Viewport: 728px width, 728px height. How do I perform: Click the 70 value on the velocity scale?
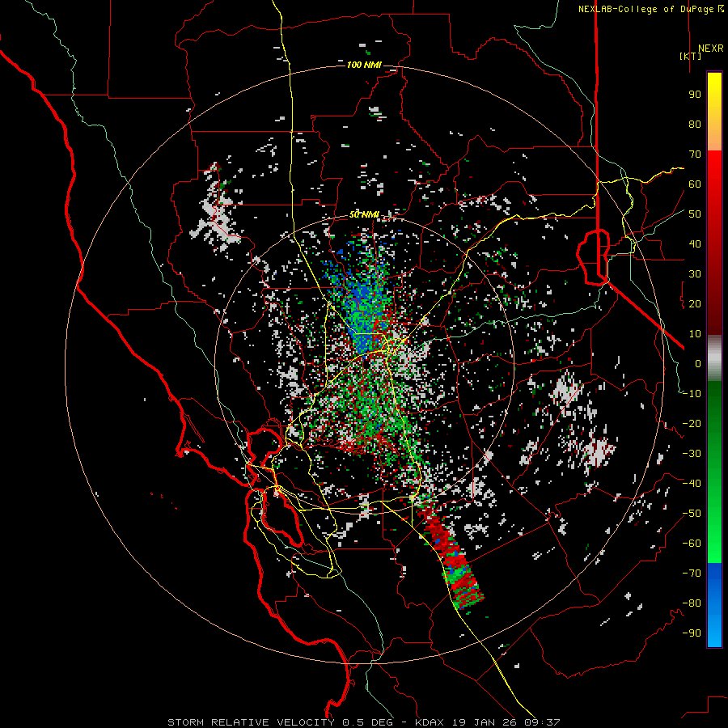pyautogui.click(x=695, y=154)
